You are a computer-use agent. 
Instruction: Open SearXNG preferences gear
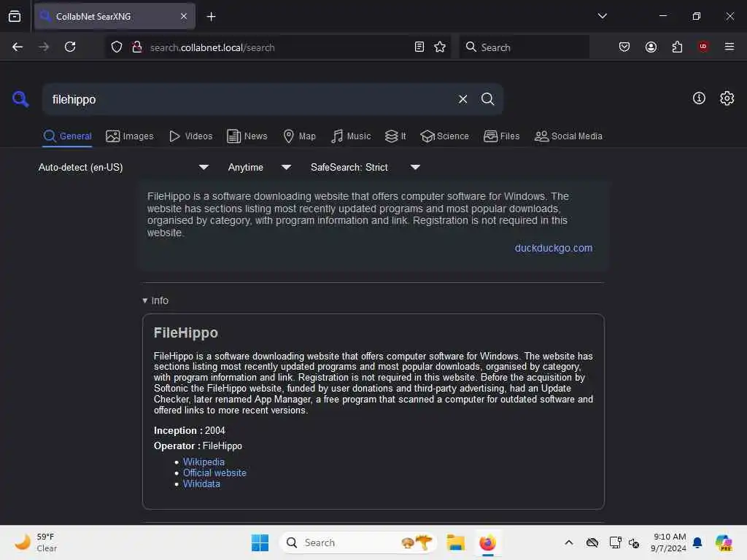(727, 98)
